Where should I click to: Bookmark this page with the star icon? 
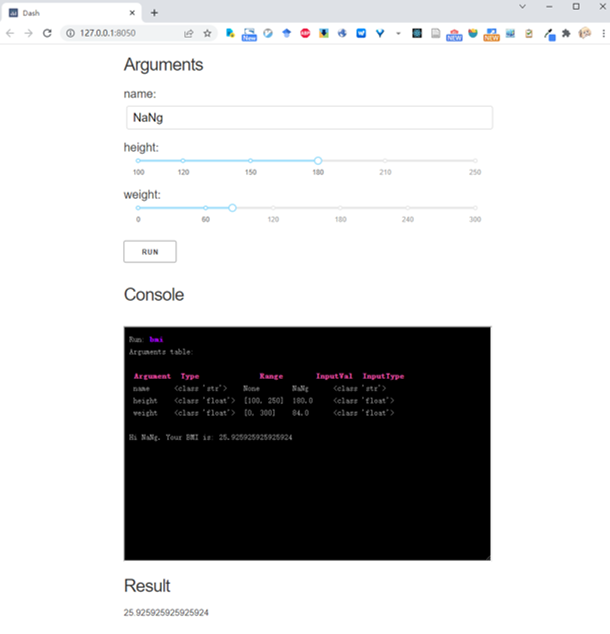207,33
